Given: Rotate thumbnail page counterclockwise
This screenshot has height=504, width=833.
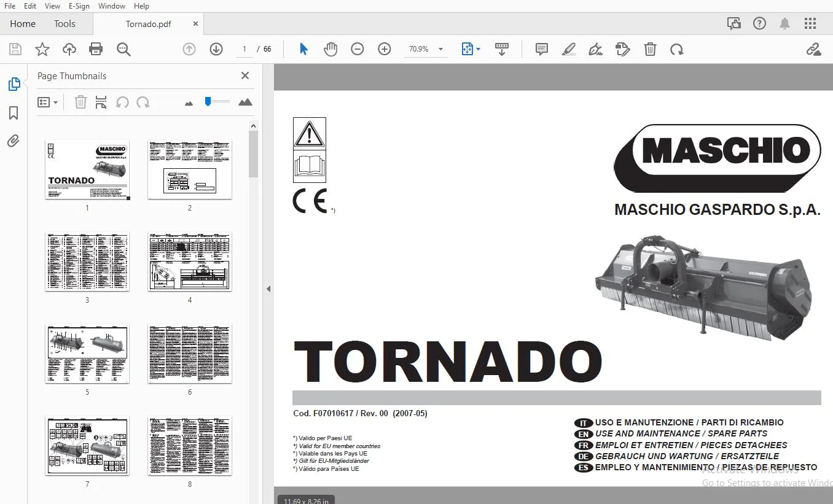Looking at the screenshot, I should [x=122, y=103].
